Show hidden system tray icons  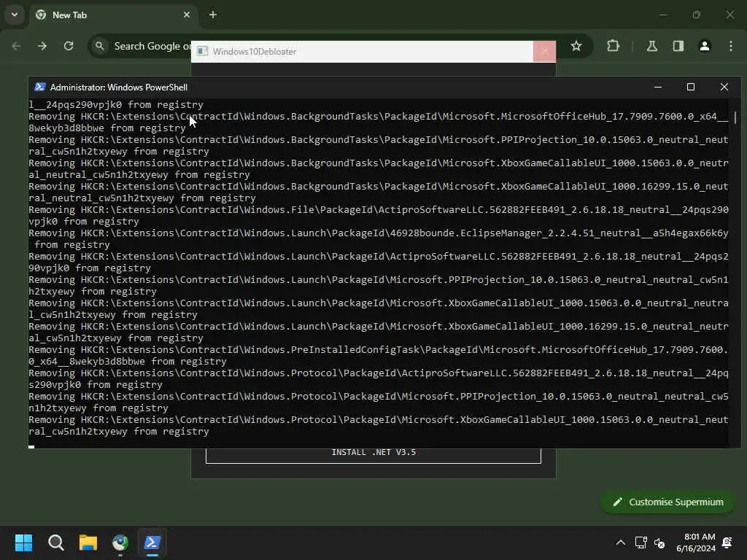620,542
